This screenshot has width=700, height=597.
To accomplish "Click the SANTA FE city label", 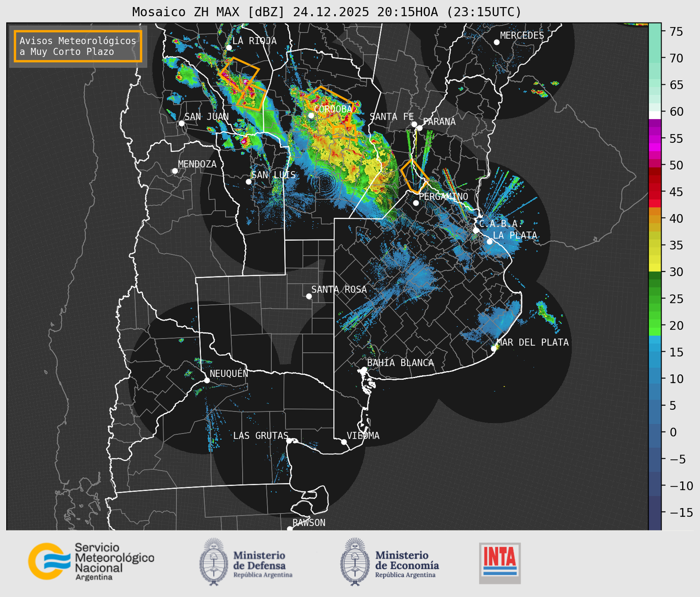I will pyautogui.click(x=392, y=117).
